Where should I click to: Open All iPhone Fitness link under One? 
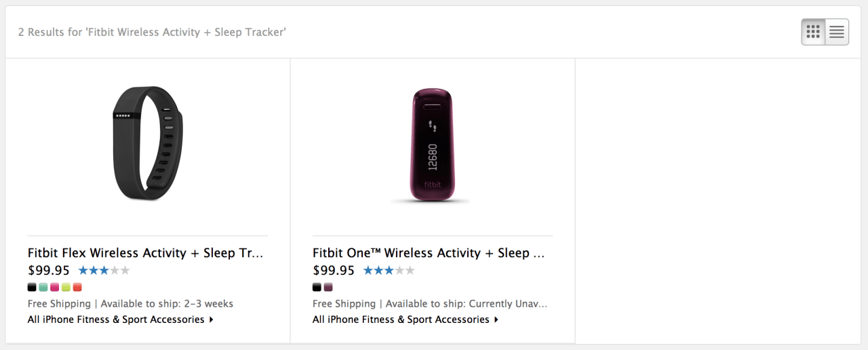click(x=401, y=319)
